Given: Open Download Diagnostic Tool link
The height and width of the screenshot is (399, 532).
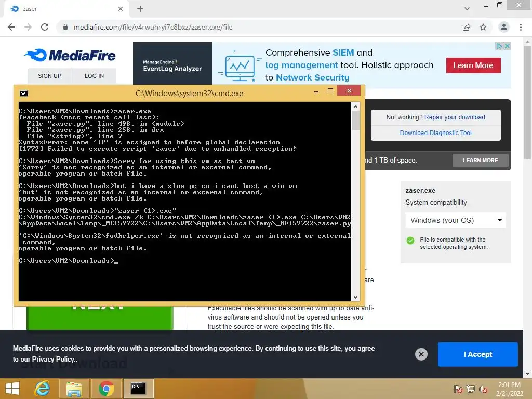Looking at the screenshot, I should coord(436,132).
